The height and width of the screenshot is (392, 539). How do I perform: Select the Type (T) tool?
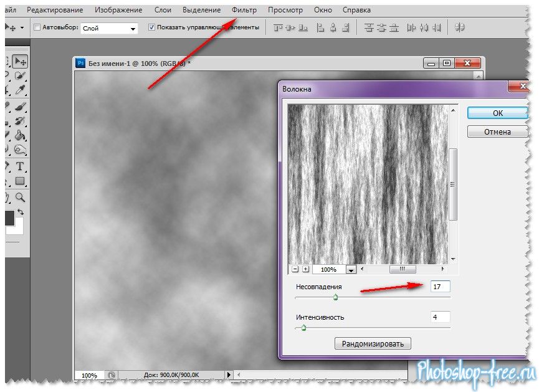[20, 166]
